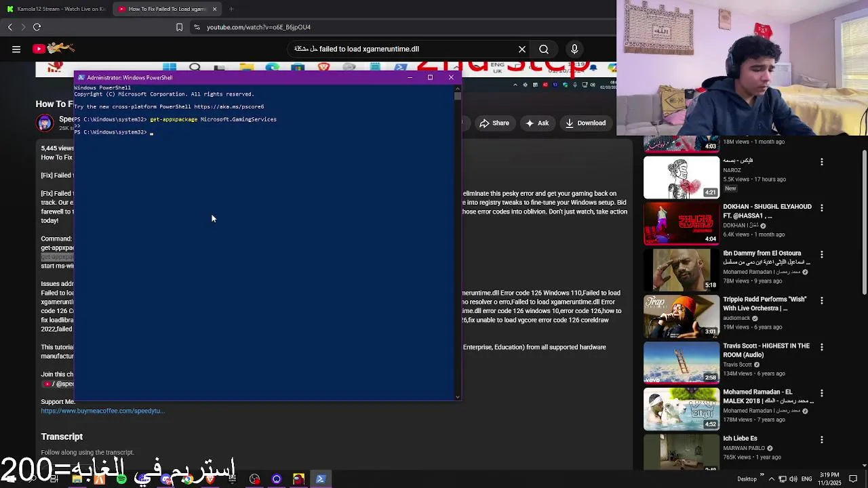Switch ENG input language
The height and width of the screenshot is (488, 868).
point(807,479)
